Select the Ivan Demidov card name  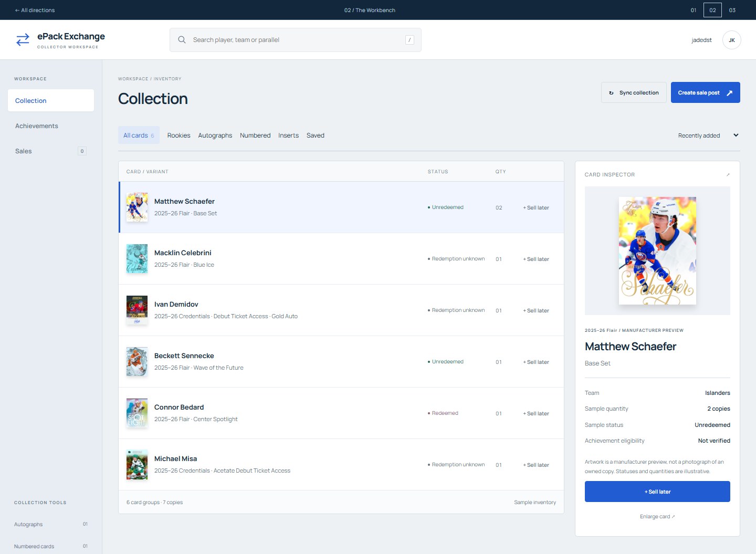coord(176,304)
